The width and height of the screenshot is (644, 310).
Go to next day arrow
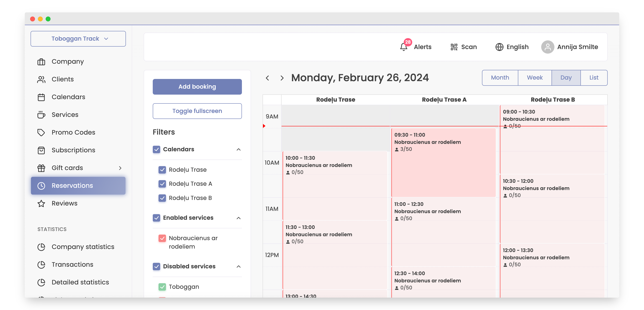(x=282, y=78)
